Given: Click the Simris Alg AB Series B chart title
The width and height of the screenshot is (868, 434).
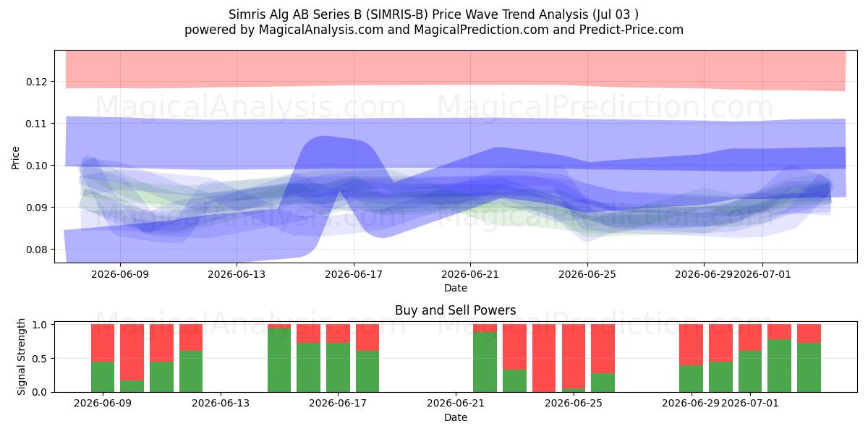Looking at the screenshot, I should pos(434,14).
